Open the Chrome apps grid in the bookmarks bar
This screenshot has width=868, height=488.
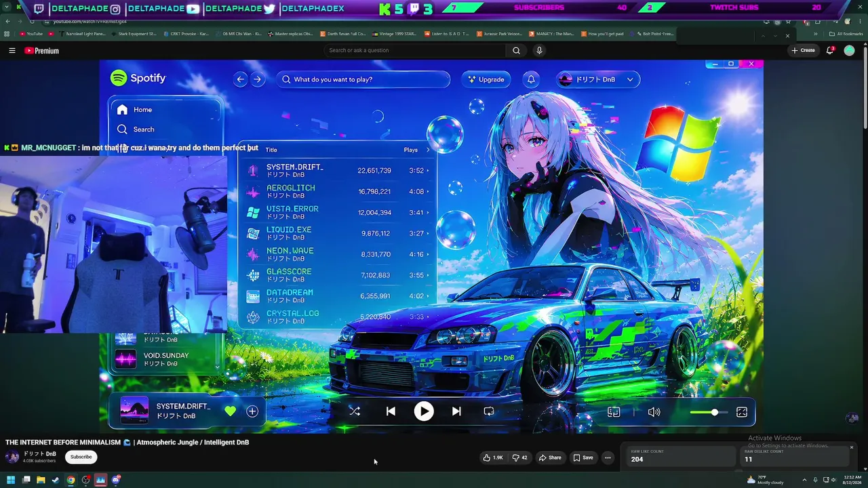pos(7,34)
